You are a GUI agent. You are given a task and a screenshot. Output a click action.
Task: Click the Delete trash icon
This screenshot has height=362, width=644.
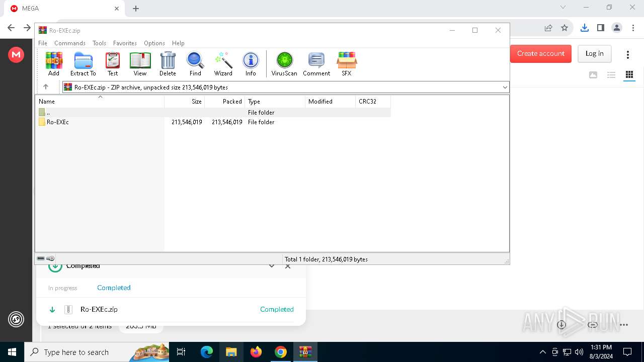coord(168,64)
